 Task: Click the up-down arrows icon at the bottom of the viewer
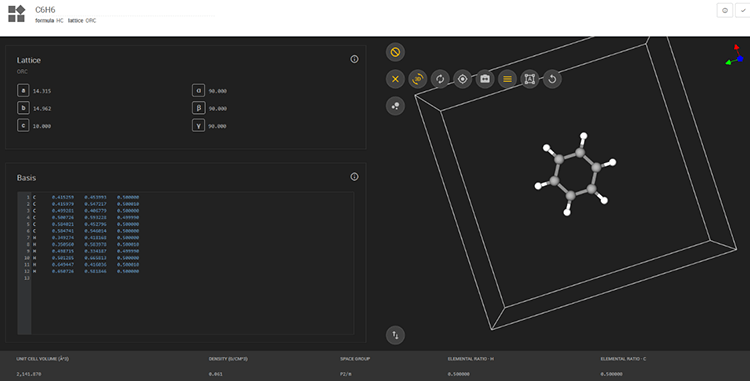point(395,335)
